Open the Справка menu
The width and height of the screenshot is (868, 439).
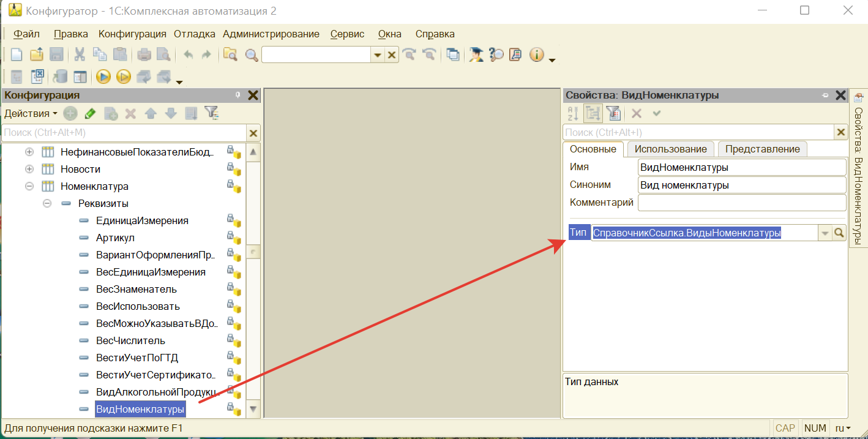(x=435, y=34)
